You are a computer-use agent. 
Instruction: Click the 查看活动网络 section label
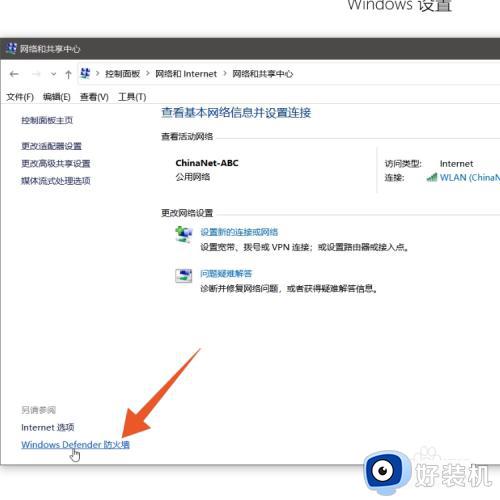(x=187, y=136)
